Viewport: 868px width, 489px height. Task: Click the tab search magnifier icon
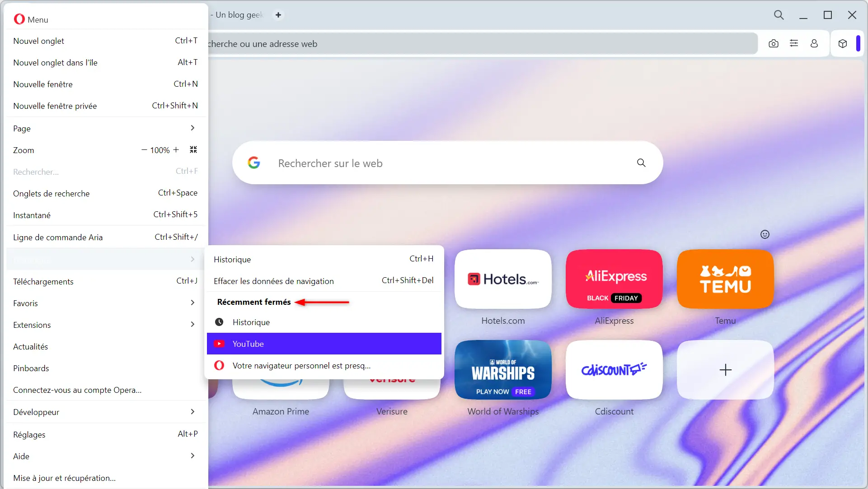(779, 15)
